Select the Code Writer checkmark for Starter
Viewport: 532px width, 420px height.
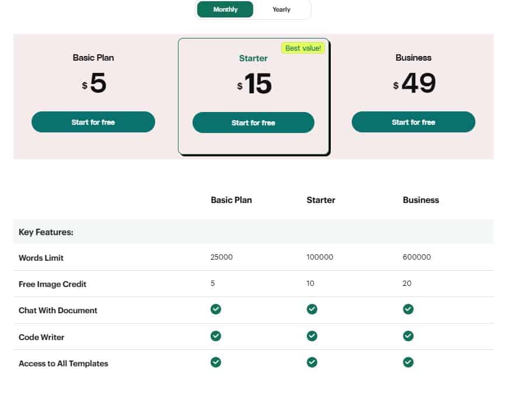311,336
